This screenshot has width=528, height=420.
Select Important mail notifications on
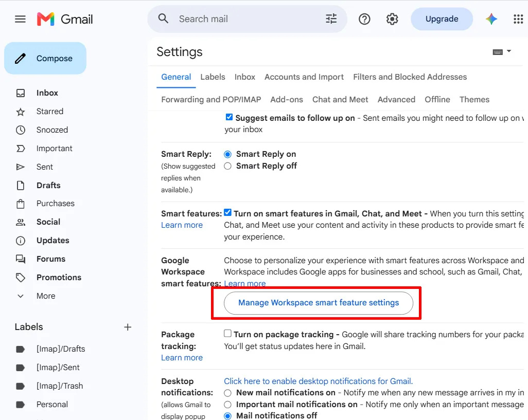227,405
